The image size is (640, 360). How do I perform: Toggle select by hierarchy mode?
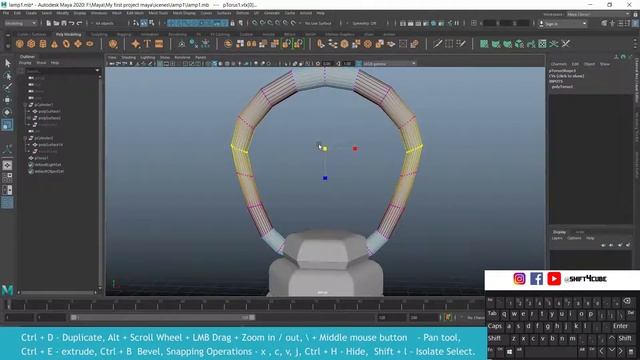coord(136,23)
